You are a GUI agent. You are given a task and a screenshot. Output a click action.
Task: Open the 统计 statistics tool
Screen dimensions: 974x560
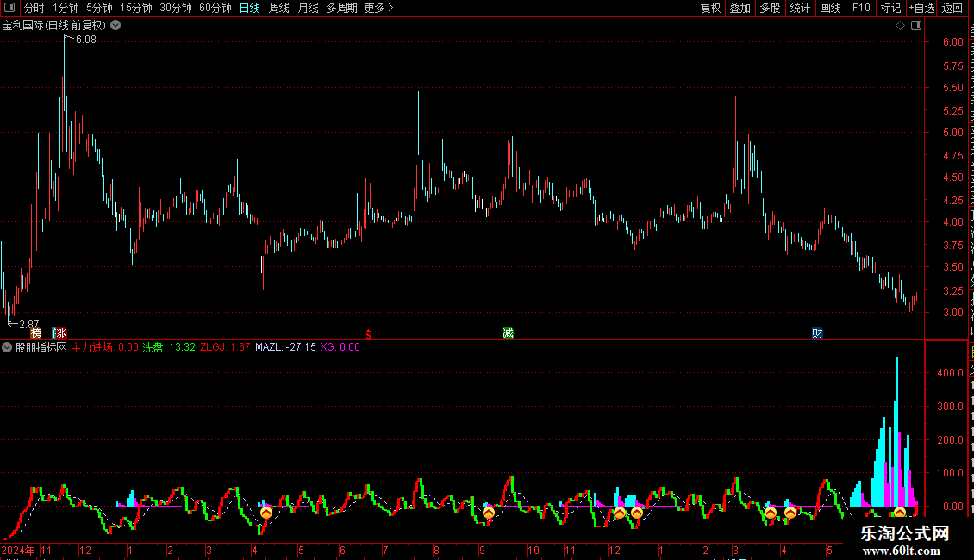799,8
